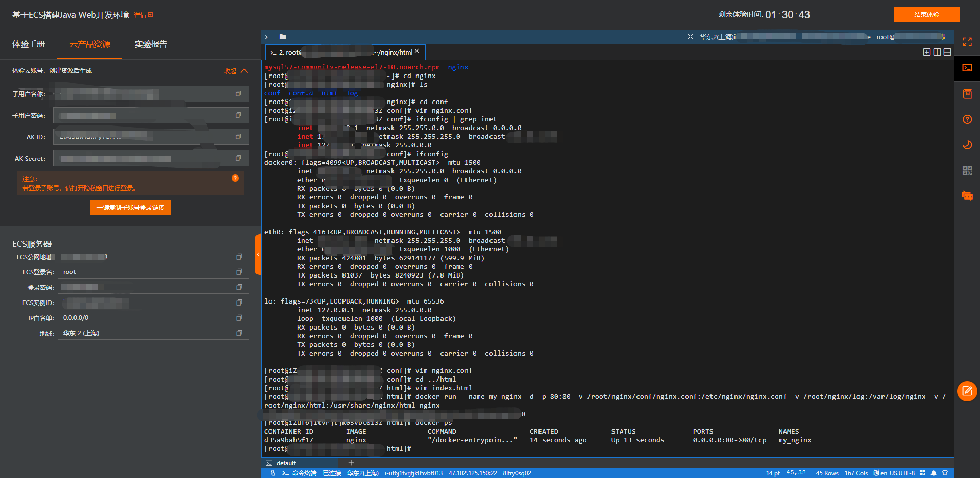Copy the ECS instance ID
Viewport: 980px width, 478px height.
click(239, 303)
